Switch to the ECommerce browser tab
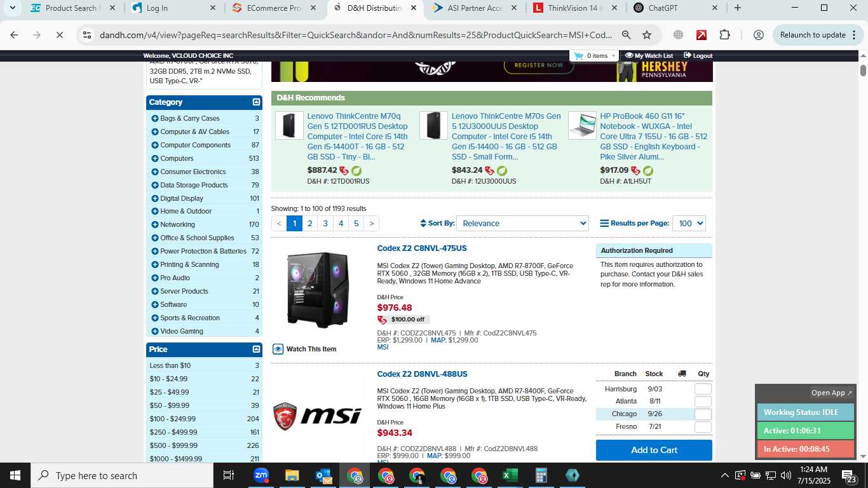The image size is (868, 488). [275, 8]
